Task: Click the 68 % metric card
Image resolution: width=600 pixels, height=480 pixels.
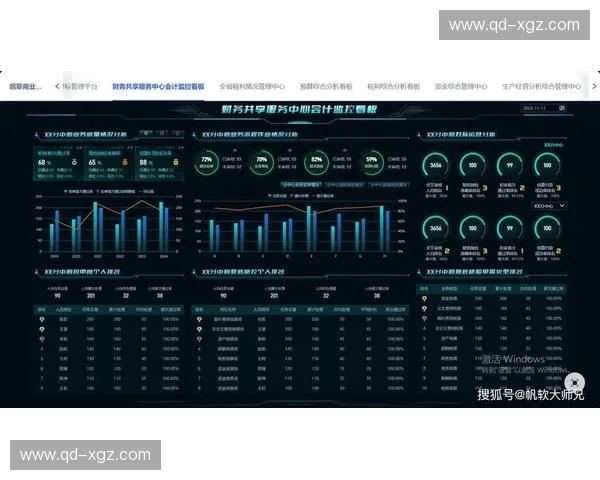Action: [x=58, y=163]
